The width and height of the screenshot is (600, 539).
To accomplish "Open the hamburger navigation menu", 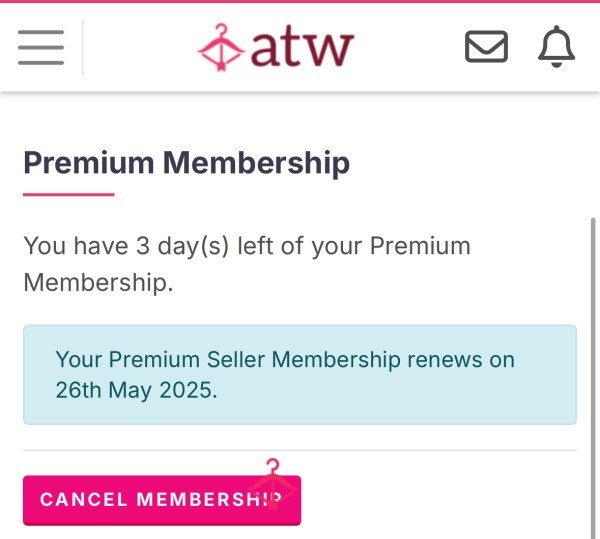I will click(x=41, y=47).
